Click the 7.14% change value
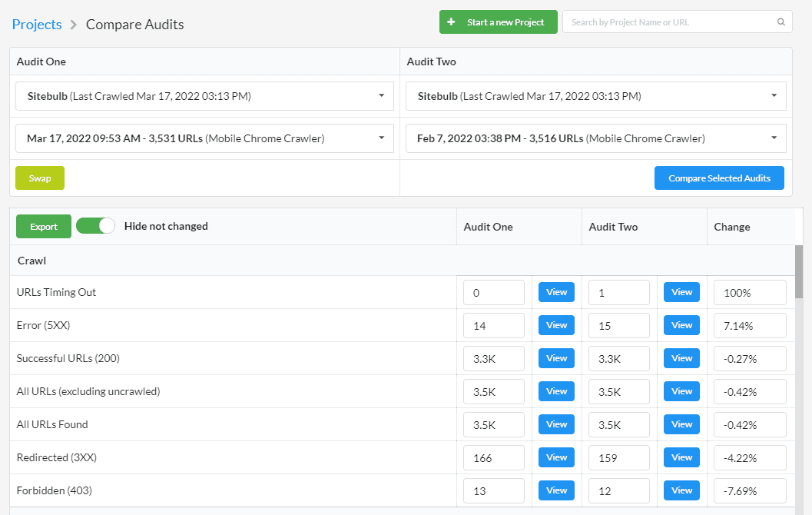Image resolution: width=812 pixels, height=515 pixels. point(750,326)
